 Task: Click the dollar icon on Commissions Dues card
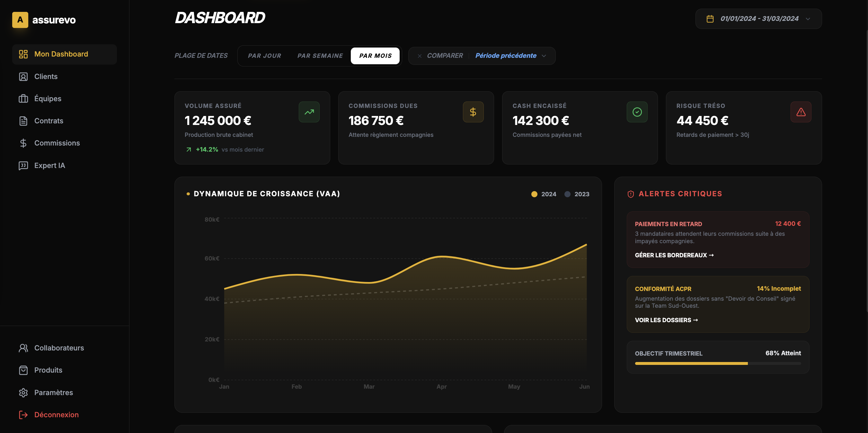[473, 112]
